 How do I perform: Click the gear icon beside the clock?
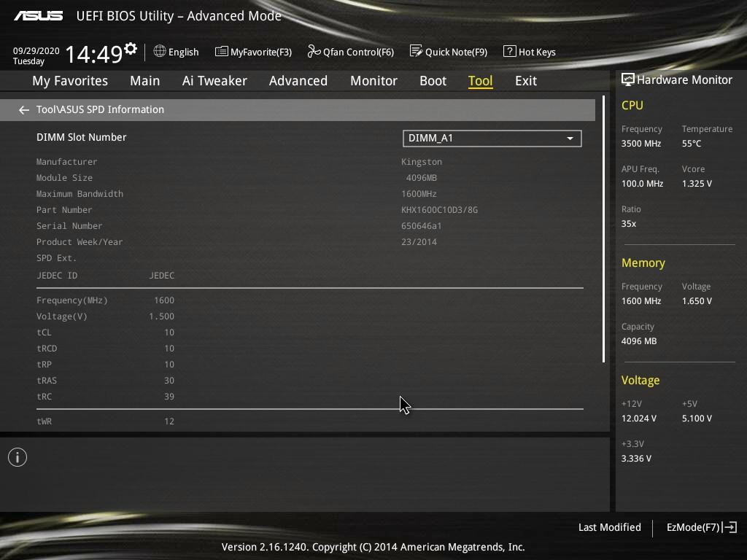(x=131, y=49)
